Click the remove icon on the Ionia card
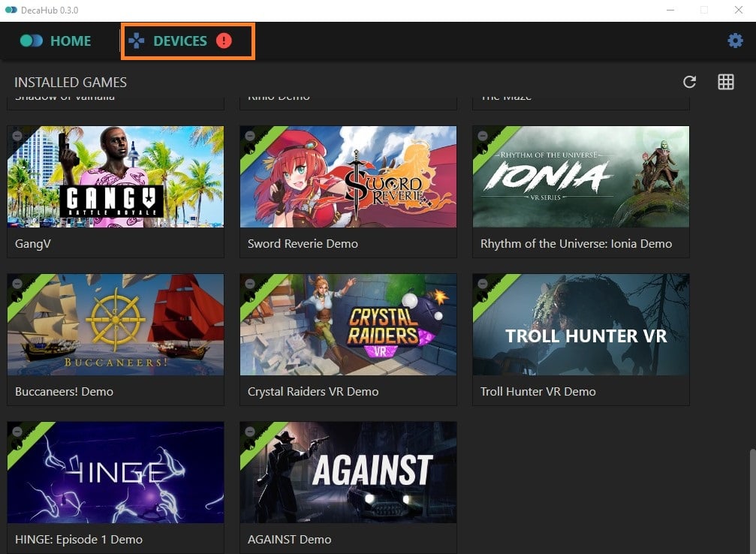 pyautogui.click(x=483, y=136)
